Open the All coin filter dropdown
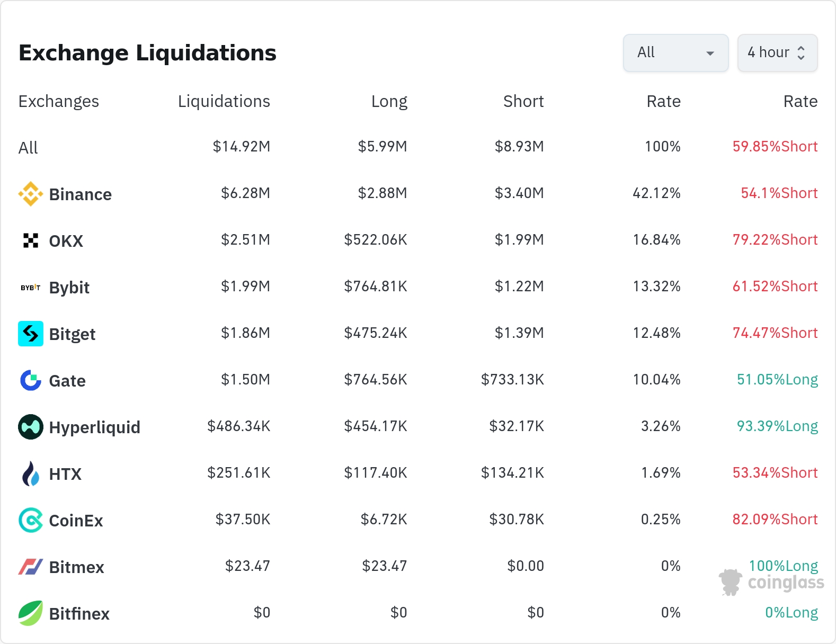Viewport: 836px width, 644px height. [x=675, y=53]
